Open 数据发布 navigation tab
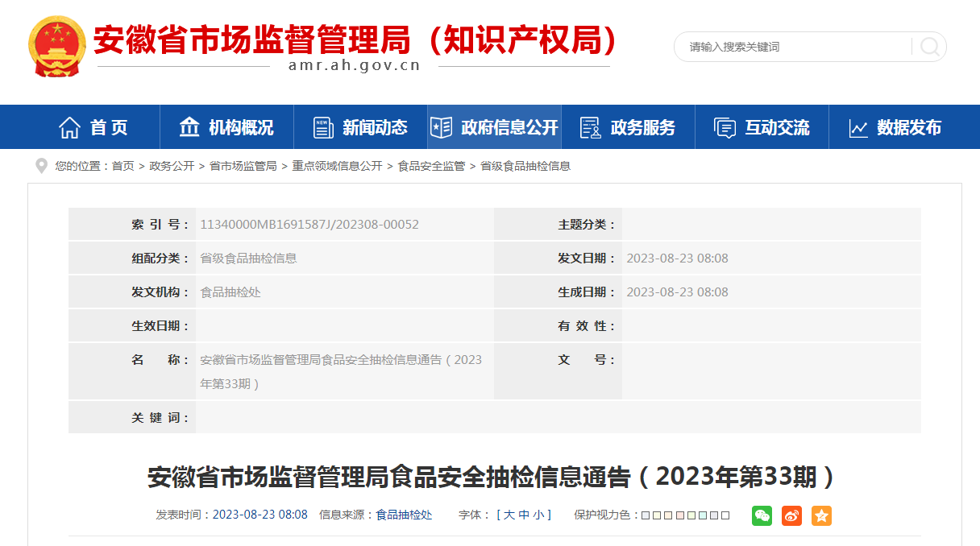 (x=895, y=127)
